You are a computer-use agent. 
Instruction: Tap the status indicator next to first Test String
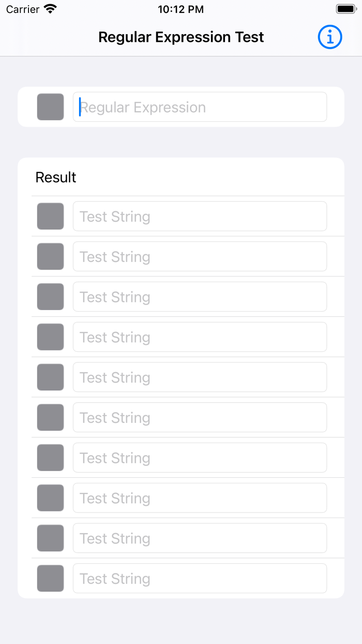click(x=50, y=216)
